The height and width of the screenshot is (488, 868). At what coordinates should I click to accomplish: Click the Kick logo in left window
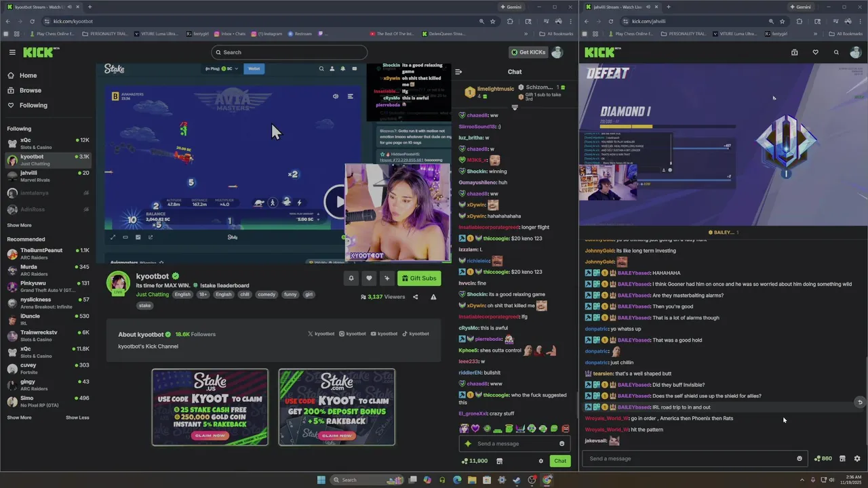[41, 52]
